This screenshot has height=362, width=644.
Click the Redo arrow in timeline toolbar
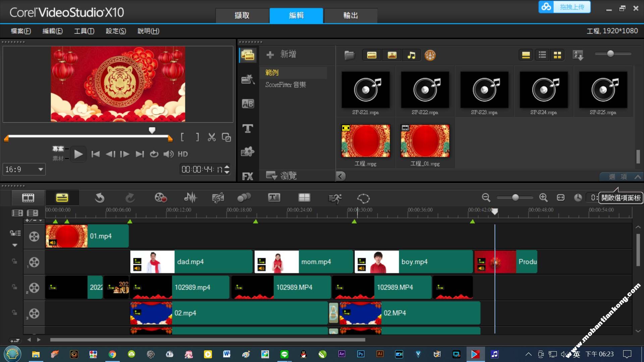point(130,198)
